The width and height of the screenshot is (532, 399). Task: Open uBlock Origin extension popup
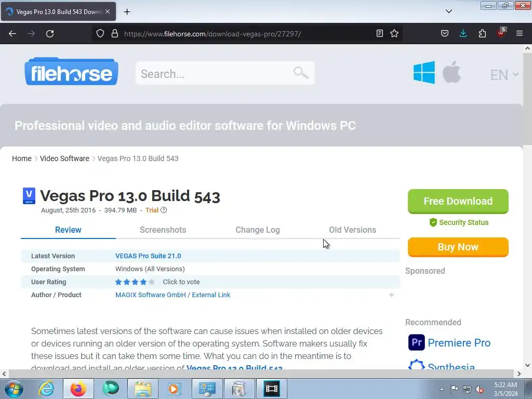pos(501,33)
